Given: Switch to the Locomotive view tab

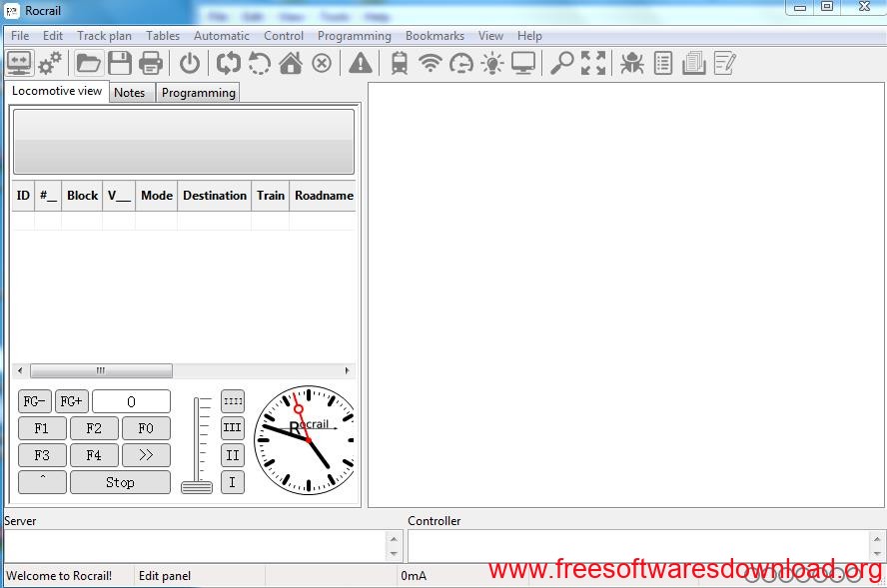Looking at the screenshot, I should click(57, 91).
